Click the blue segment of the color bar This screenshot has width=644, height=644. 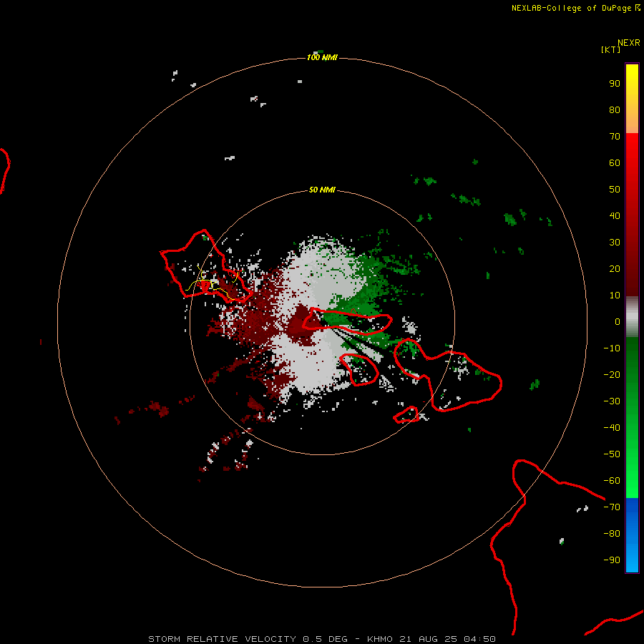click(x=632, y=535)
